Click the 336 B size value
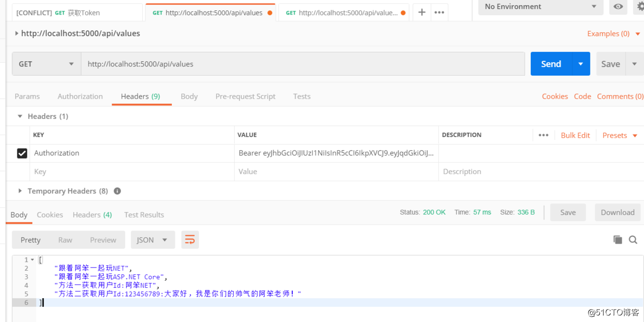The image size is (644, 322). point(526,212)
